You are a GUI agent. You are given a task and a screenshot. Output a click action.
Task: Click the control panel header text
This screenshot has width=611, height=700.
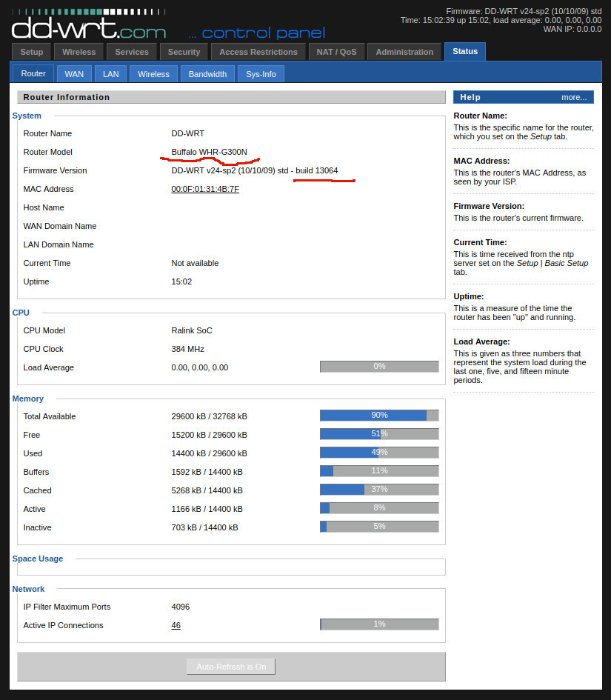click(257, 33)
